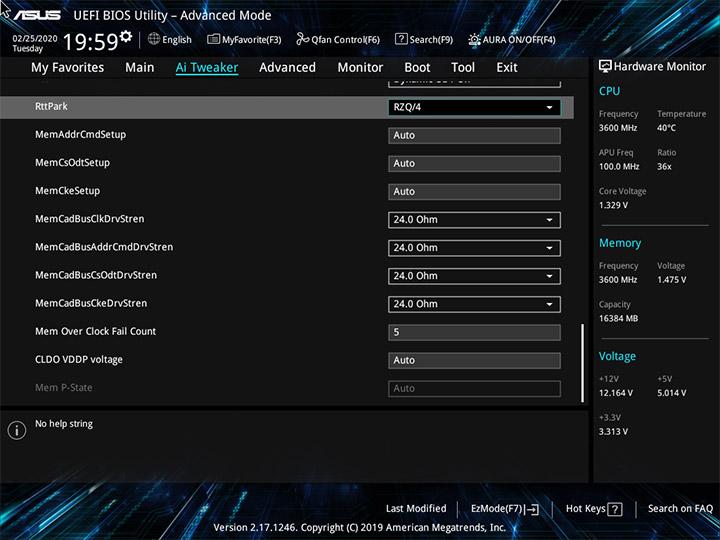Viewport: 720px width, 540px height.
Task: Switch to the Main tab
Action: 140,68
